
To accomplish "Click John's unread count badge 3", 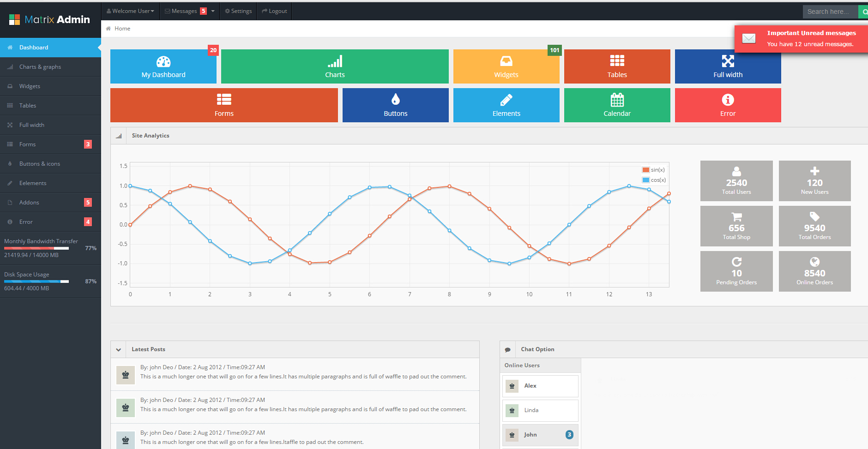I will pyautogui.click(x=569, y=435).
